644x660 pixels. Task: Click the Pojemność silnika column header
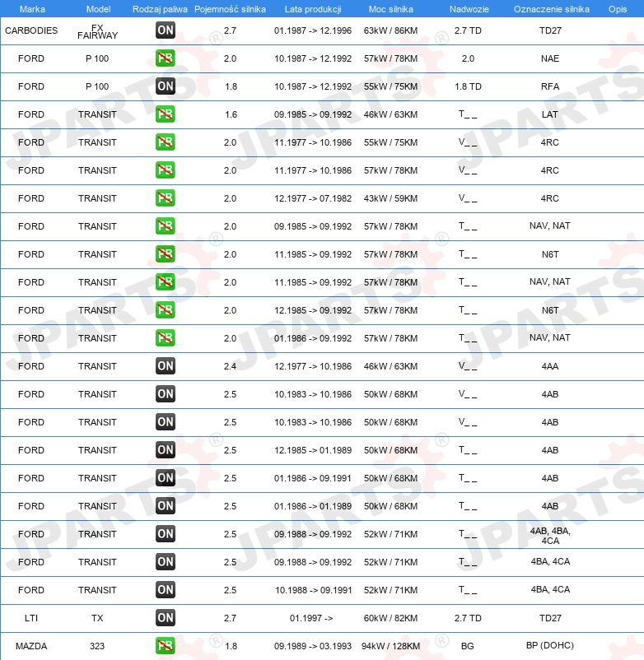(x=230, y=9)
